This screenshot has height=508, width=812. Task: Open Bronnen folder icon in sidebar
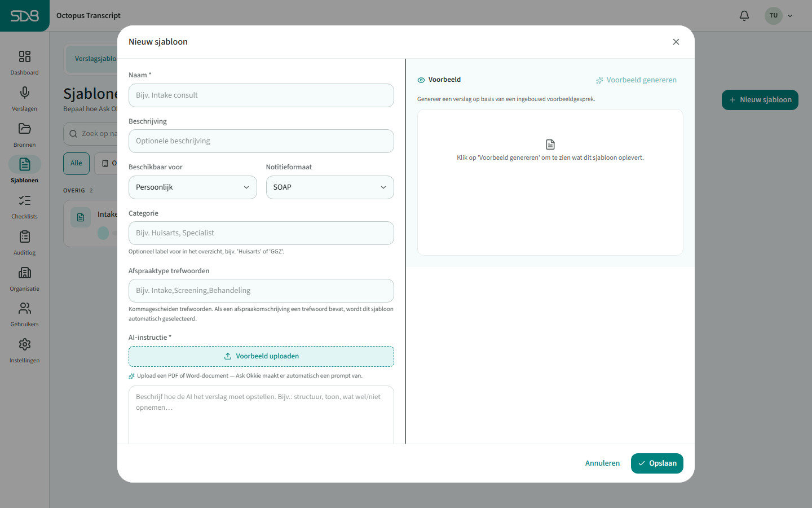click(25, 129)
